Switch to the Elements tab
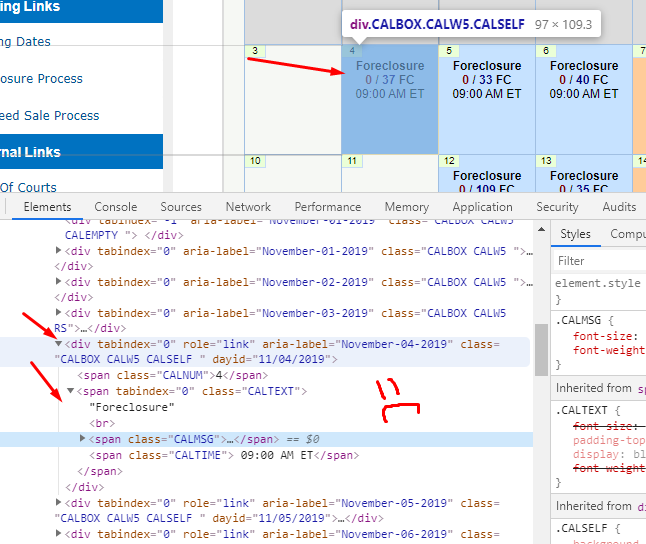Viewport: 646px width, 544px height. (x=47, y=207)
